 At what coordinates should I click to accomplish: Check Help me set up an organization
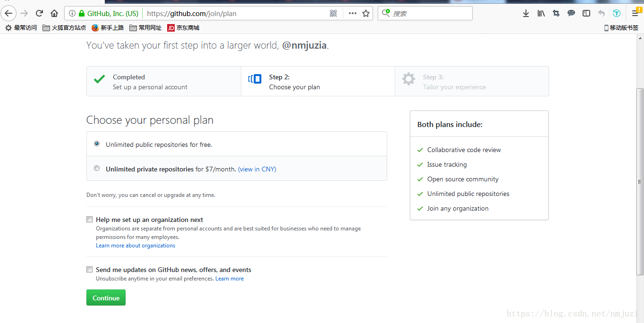[89, 220]
